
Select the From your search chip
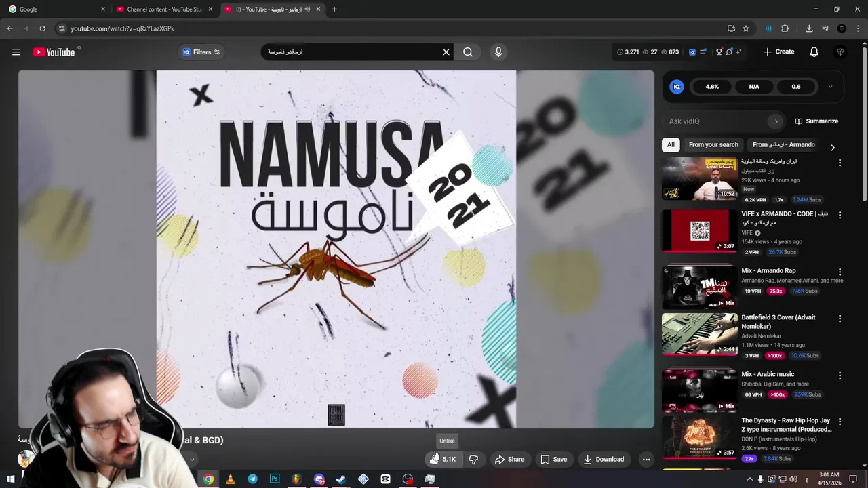coord(713,145)
